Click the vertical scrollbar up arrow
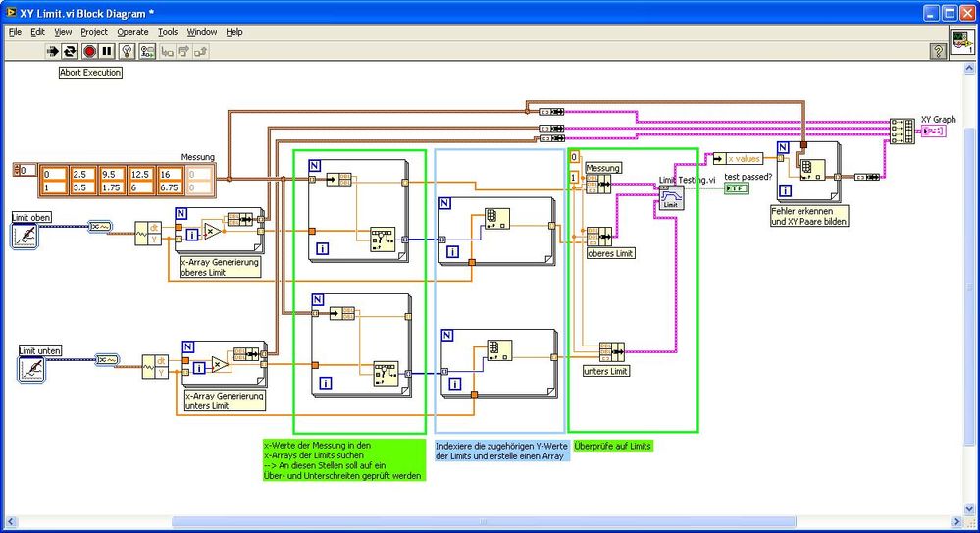 click(969, 67)
